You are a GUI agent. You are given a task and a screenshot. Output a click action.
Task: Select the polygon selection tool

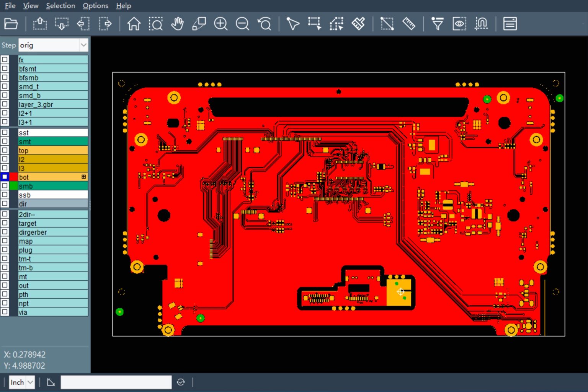[x=336, y=23]
